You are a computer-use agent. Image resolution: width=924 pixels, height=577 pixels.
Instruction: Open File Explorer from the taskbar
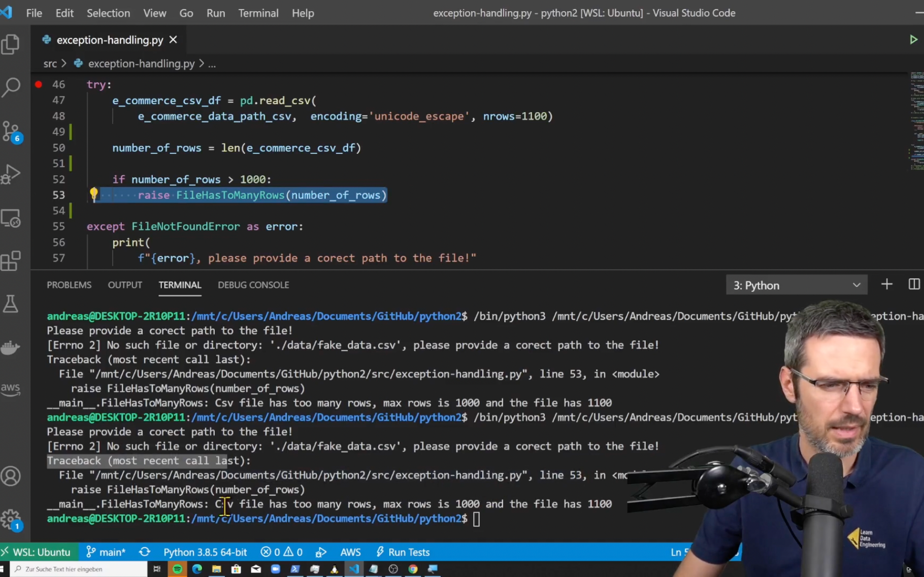(x=216, y=569)
